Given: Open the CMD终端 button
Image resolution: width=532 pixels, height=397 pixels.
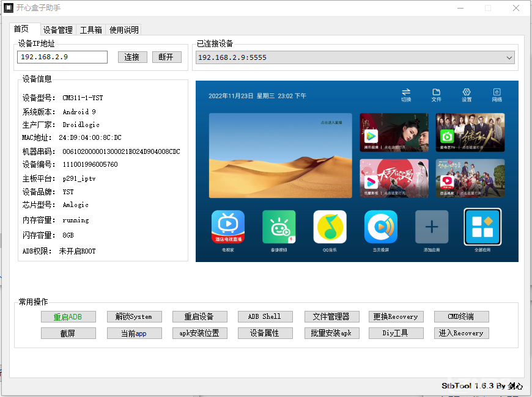Looking at the screenshot, I should (x=462, y=316).
